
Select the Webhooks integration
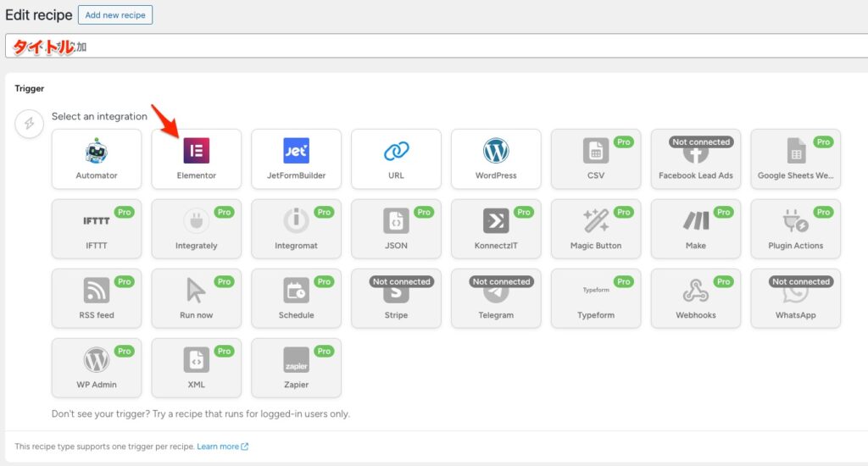(696, 299)
